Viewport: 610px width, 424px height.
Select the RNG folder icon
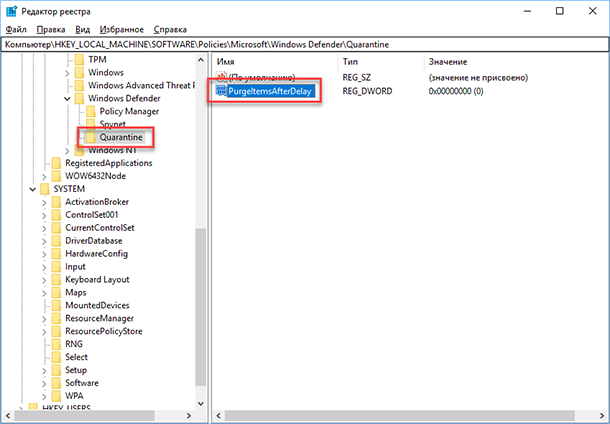[x=56, y=344]
